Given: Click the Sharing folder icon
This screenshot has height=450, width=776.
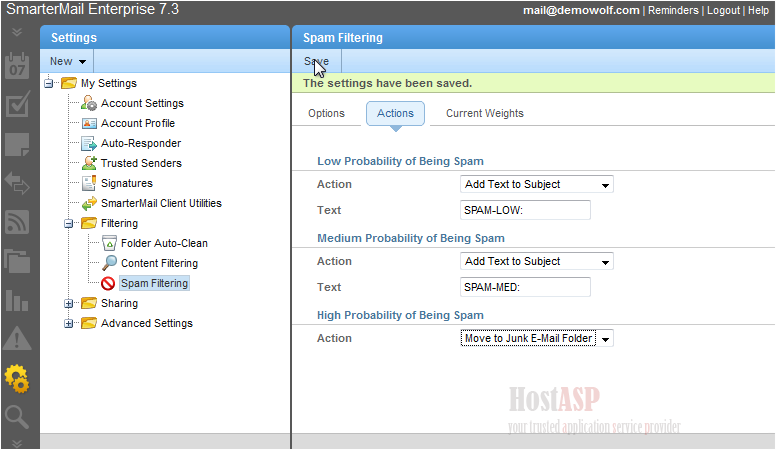Looking at the screenshot, I should [89, 302].
